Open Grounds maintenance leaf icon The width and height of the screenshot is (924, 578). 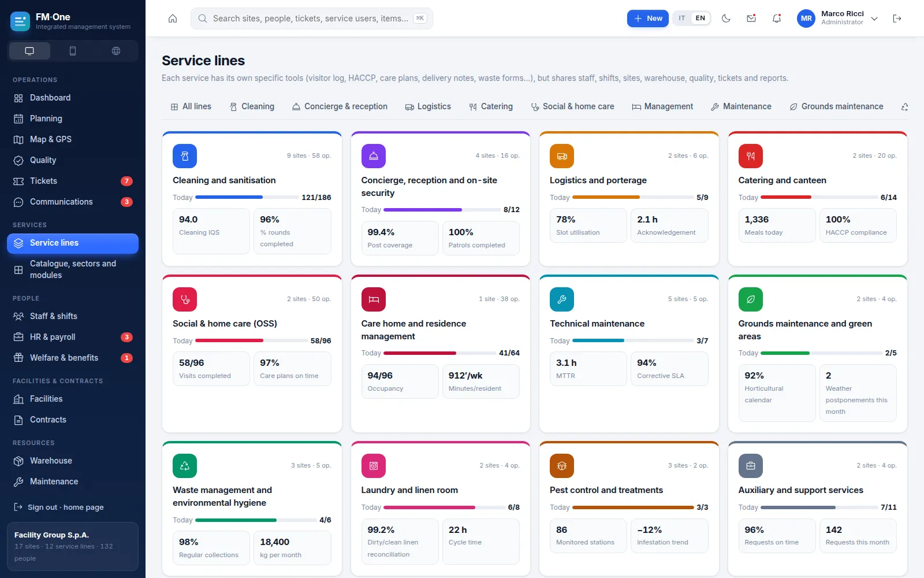[751, 299]
